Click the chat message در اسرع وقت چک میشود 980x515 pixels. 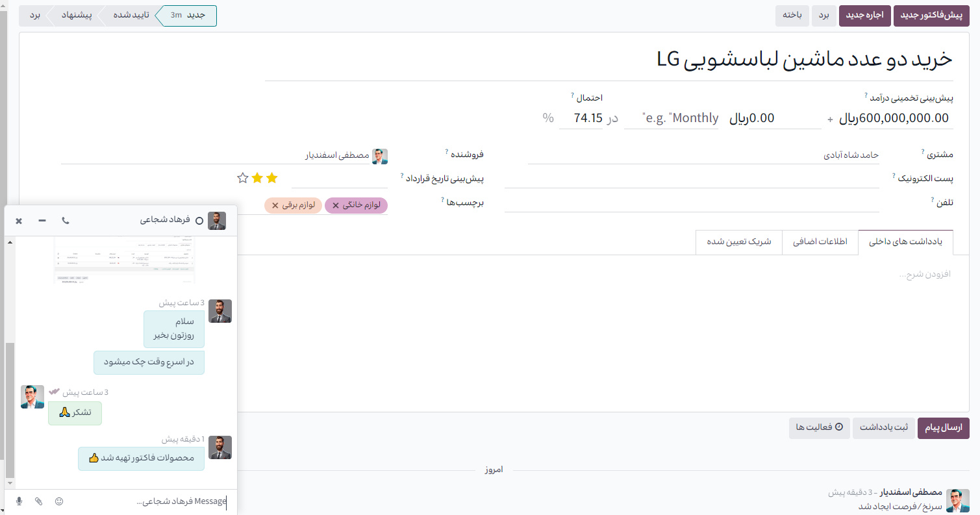click(x=149, y=362)
